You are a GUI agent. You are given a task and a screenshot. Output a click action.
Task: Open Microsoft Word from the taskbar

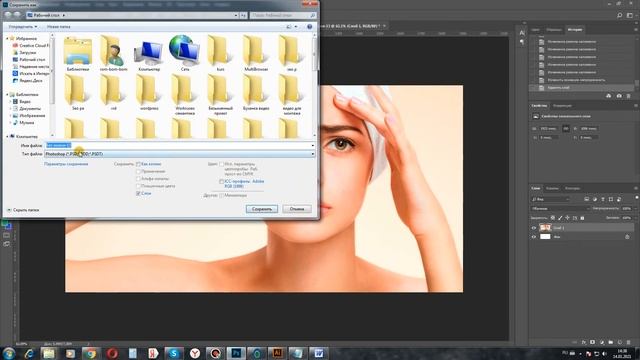319,353
